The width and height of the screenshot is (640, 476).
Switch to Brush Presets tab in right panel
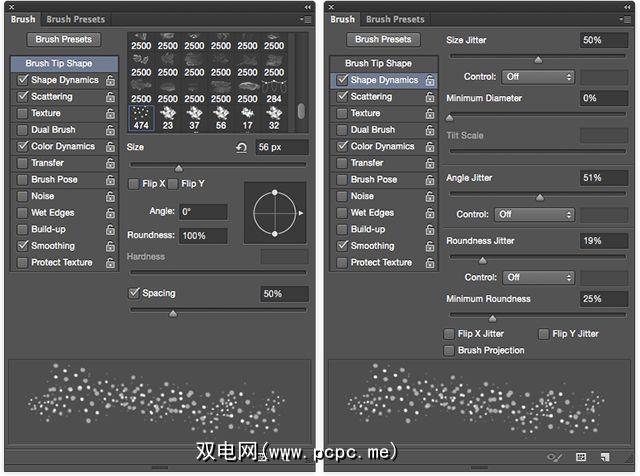(x=395, y=19)
